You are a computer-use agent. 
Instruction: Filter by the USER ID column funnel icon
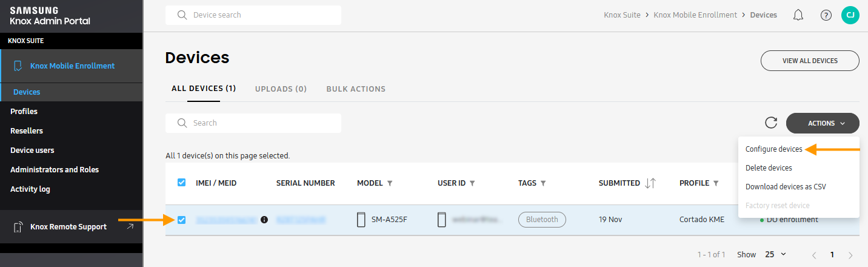coord(472,183)
